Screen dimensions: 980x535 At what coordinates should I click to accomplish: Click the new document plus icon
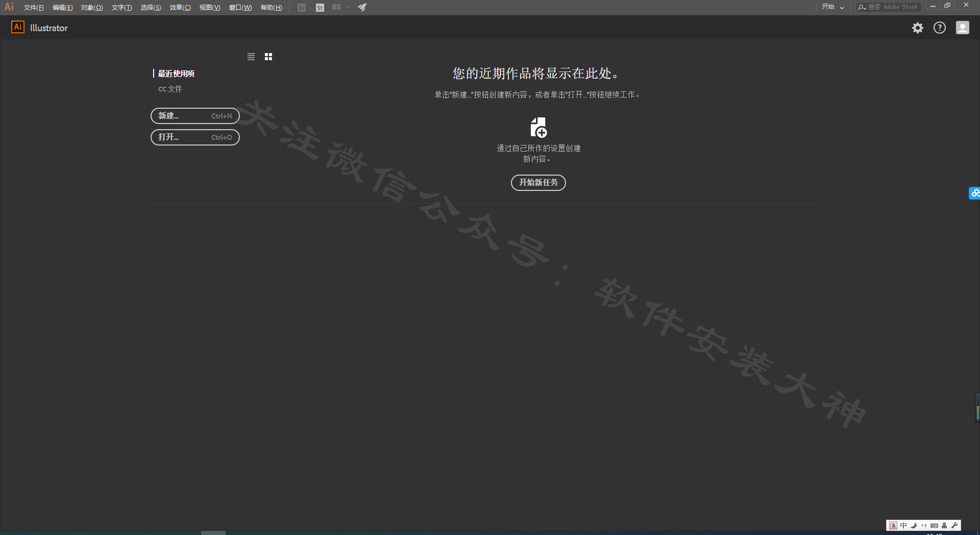point(538,128)
